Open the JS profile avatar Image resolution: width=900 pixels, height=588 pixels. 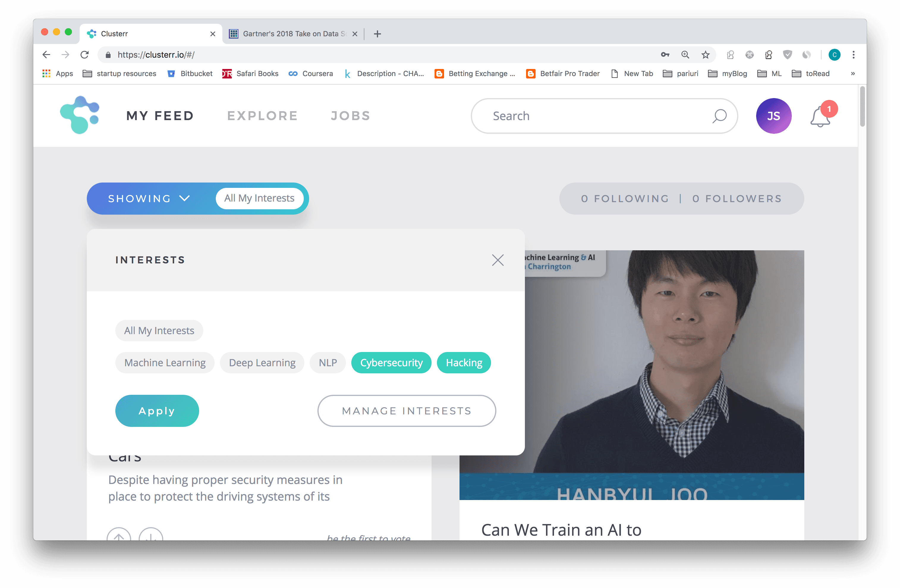(x=773, y=116)
